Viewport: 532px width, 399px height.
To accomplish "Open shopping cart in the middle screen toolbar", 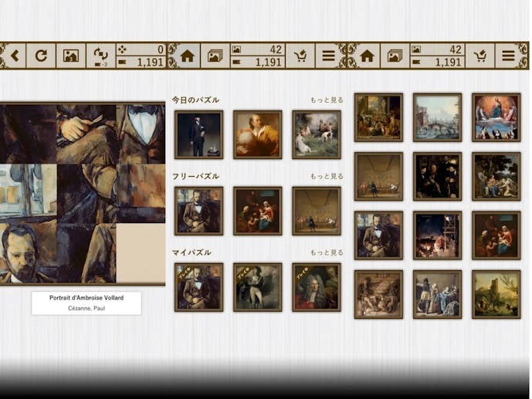I will click(300, 56).
